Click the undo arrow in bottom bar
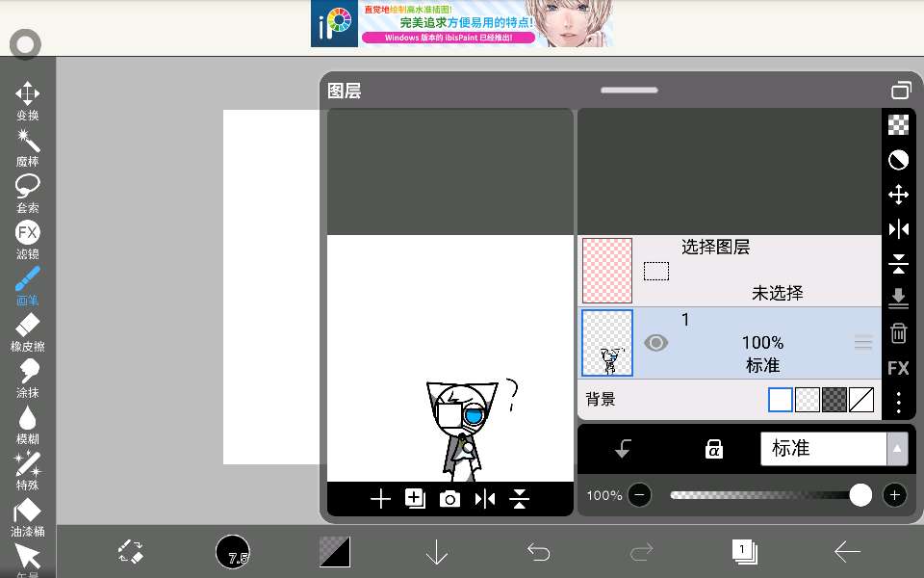Viewport: 924px width, 578px height. click(x=539, y=552)
